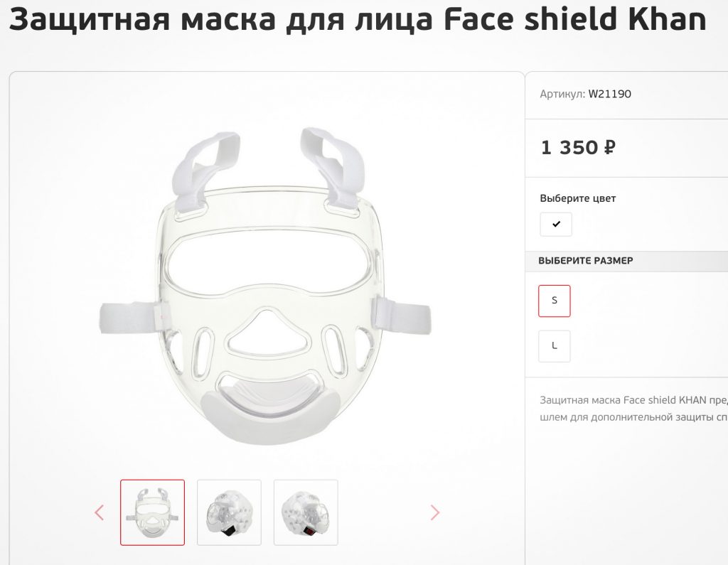This screenshot has height=565, width=728.
Task: Open the first thumbnail of the mask alone
Action: click(152, 512)
